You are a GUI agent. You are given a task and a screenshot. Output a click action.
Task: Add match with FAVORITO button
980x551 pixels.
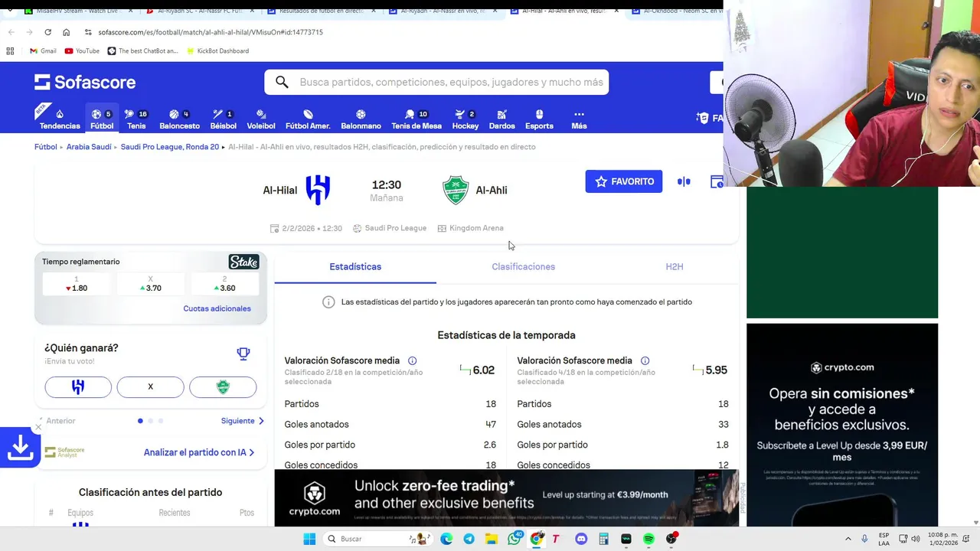(624, 181)
